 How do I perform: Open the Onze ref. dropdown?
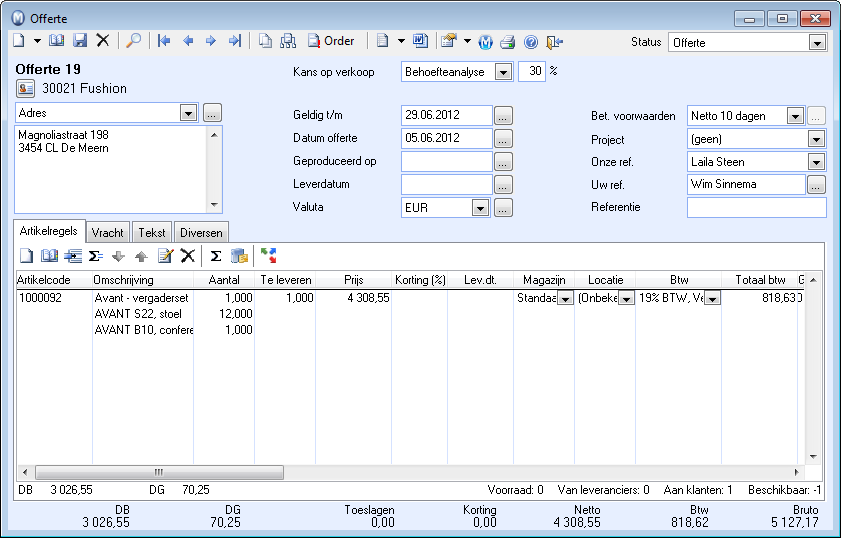(817, 162)
